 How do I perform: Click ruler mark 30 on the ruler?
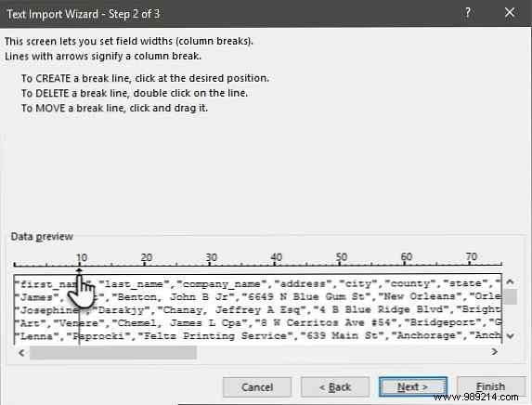tap(211, 257)
